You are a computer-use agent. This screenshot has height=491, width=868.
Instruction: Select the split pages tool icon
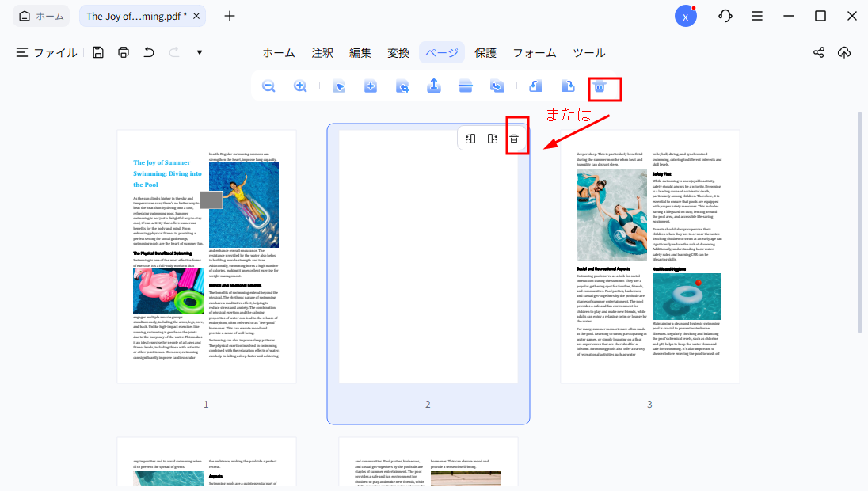466,86
